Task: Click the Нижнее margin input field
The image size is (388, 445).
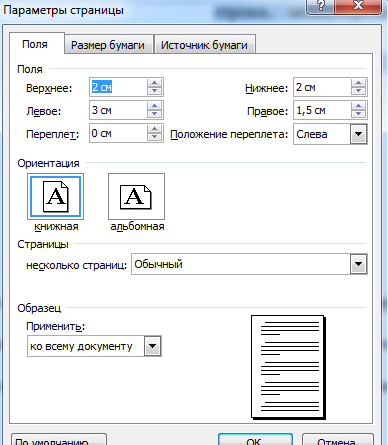Action: tap(322, 87)
